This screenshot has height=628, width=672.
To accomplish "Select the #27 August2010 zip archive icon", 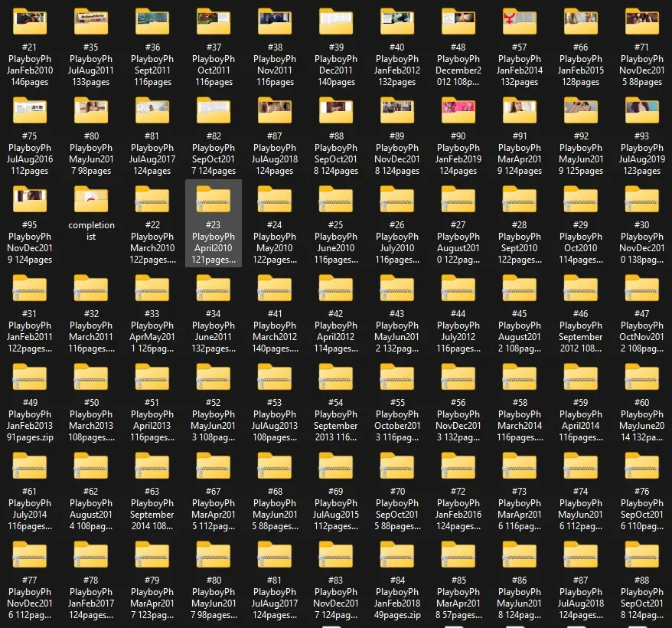I will click(x=458, y=199).
